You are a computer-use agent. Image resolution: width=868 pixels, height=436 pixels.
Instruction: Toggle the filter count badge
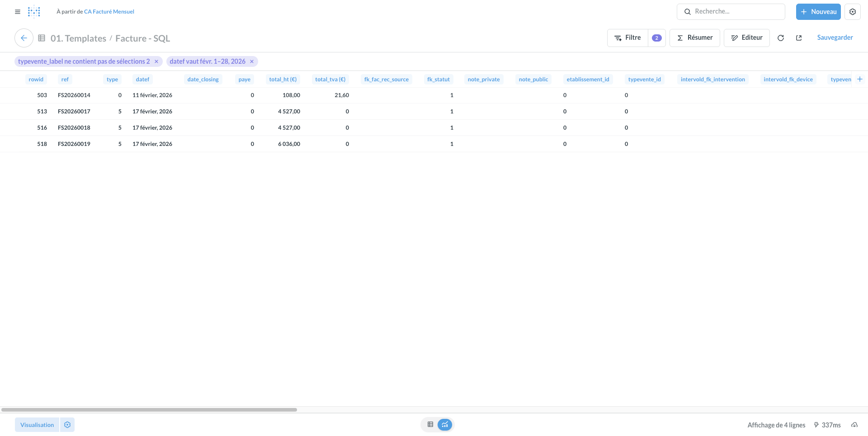pyautogui.click(x=656, y=38)
